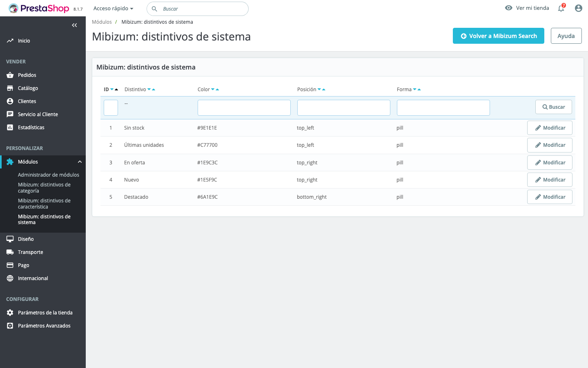Open Administrador de módulos submenu item
The width and height of the screenshot is (588, 368).
click(49, 175)
